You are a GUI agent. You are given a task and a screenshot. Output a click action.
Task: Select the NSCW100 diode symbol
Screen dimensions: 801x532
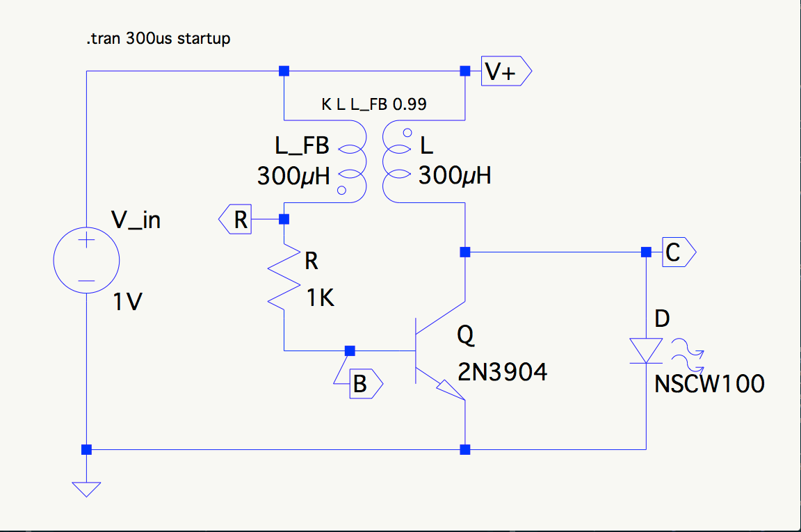[x=646, y=350]
